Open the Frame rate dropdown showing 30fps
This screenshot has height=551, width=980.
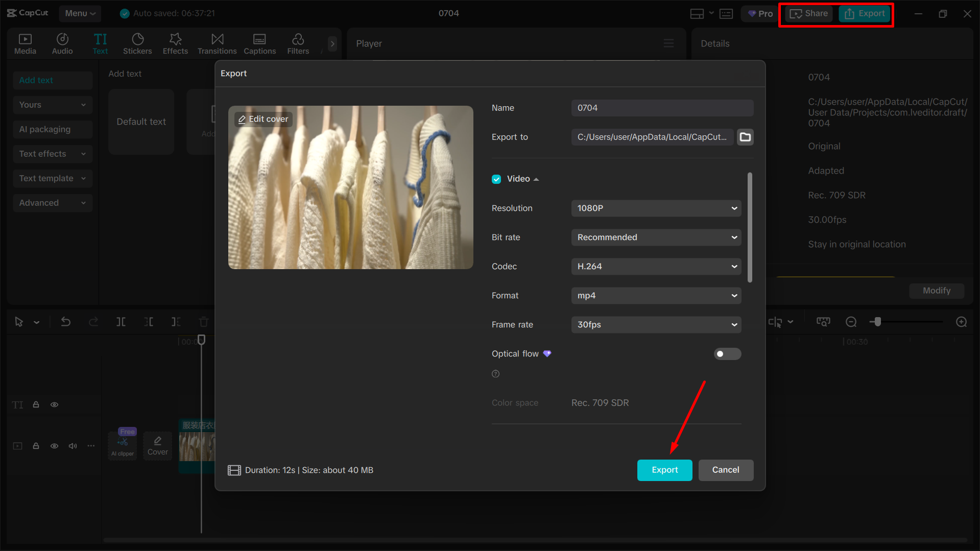(656, 324)
